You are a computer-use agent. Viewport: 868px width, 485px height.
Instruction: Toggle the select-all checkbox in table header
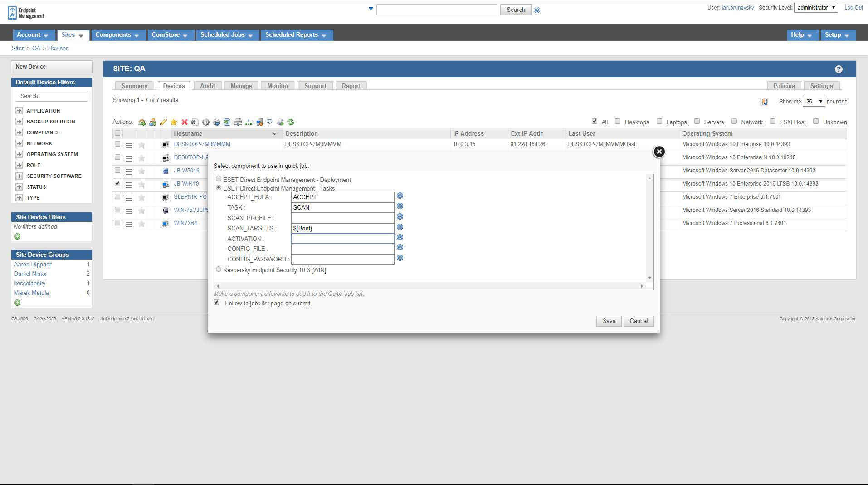[x=117, y=133]
